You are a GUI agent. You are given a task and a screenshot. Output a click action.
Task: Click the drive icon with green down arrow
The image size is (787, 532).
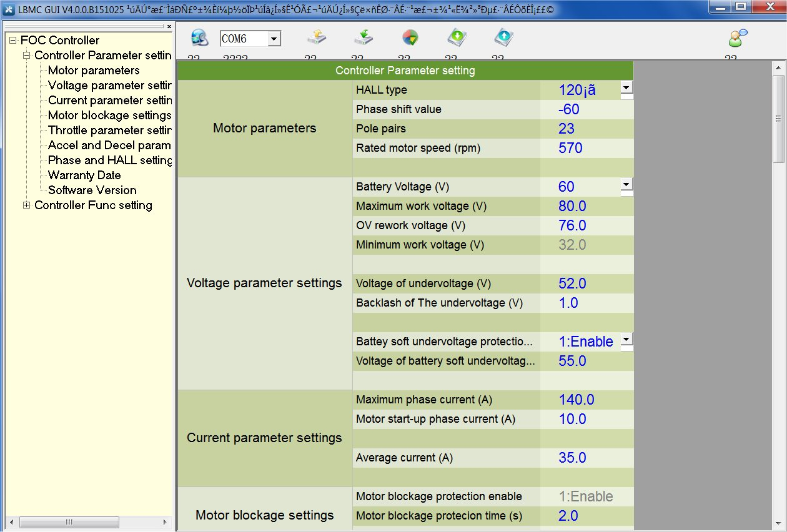point(363,39)
